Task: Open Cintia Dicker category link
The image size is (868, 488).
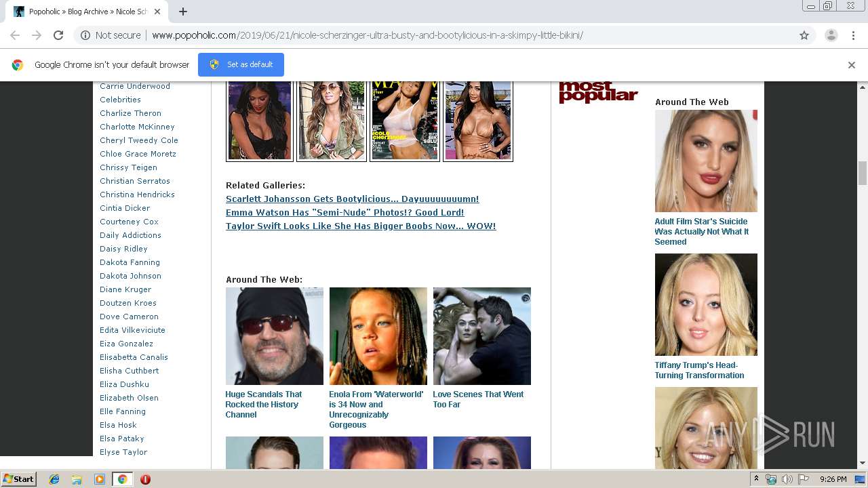Action: pos(125,208)
